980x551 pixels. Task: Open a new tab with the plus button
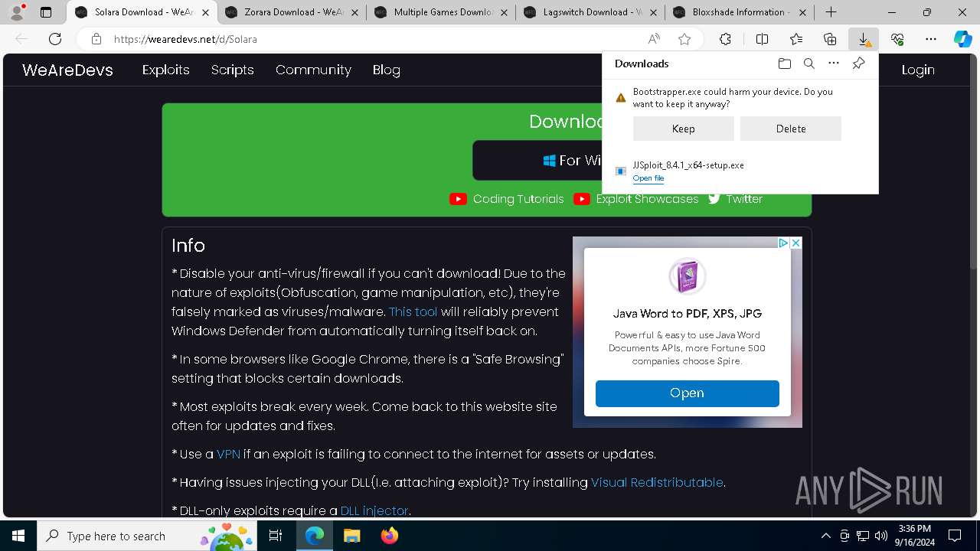pos(831,12)
